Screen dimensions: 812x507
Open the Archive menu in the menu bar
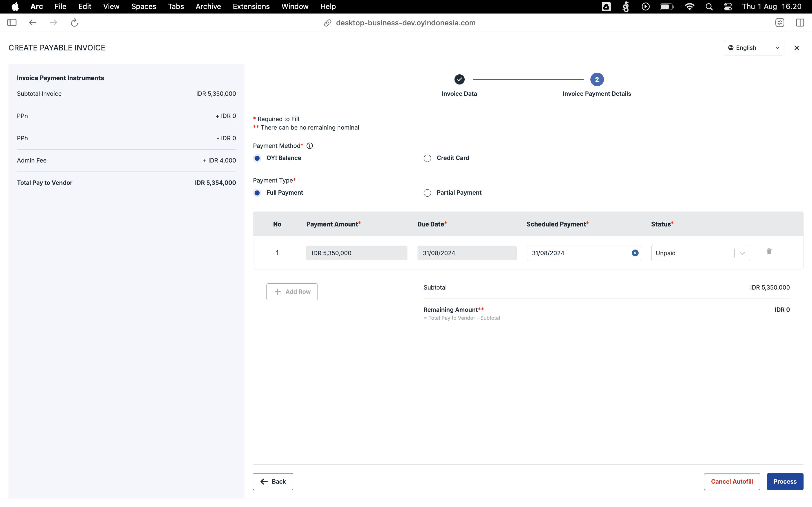(x=208, y=6)
